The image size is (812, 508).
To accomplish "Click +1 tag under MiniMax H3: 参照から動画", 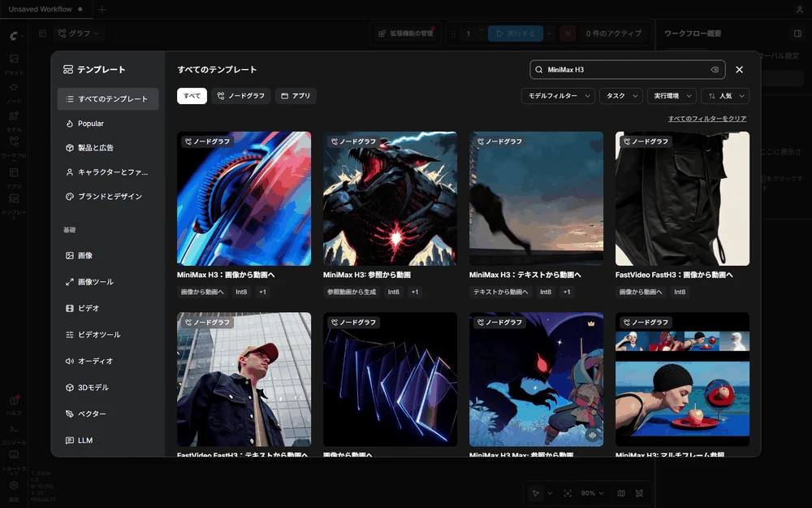I will tap(415, 293).
